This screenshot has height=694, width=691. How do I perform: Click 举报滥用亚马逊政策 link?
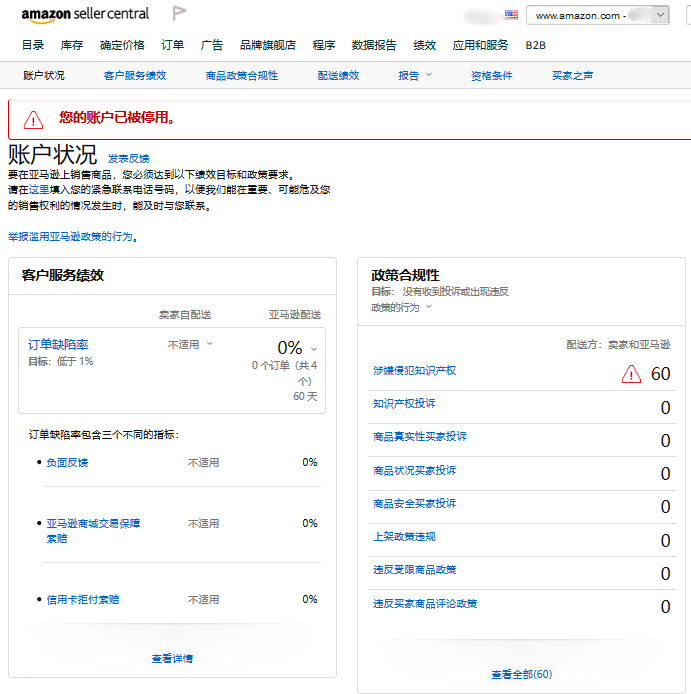pos(70,237)
